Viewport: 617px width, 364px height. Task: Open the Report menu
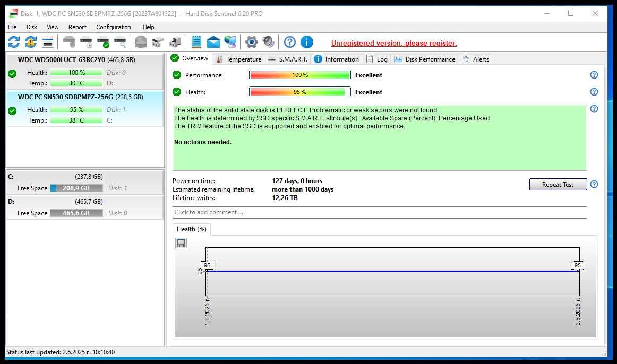tap(77, 27)
